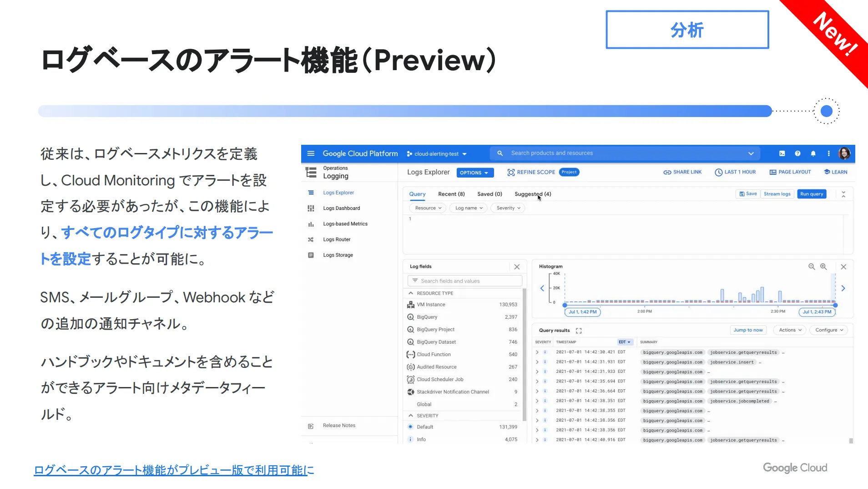Screen dimensions: 868x489
Task: Click the Cloud Shell terminal icon
Action: pyautogui.click(x=782, y=153)
